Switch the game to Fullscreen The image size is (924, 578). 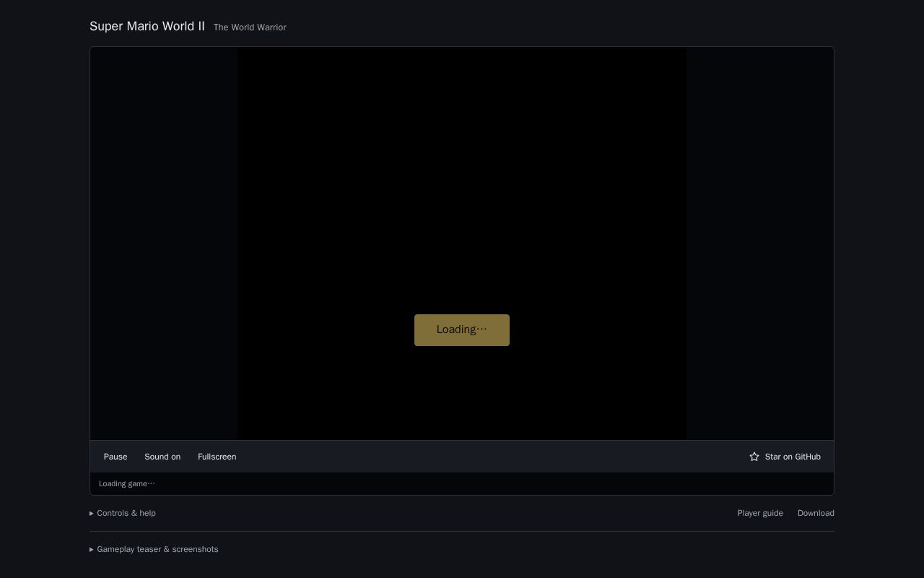point(217,457)
